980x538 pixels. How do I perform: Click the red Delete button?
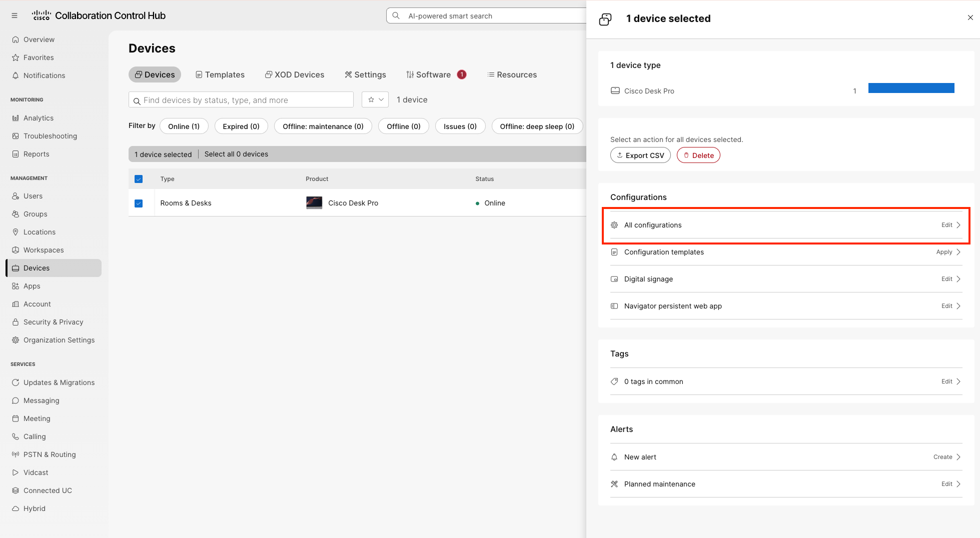coord(698,155)
